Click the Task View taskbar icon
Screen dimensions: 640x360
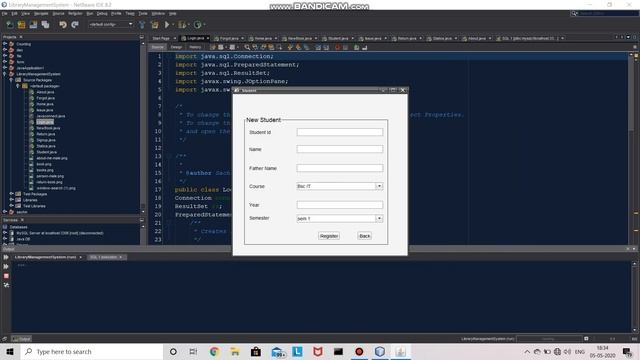[x=193, y=351]
